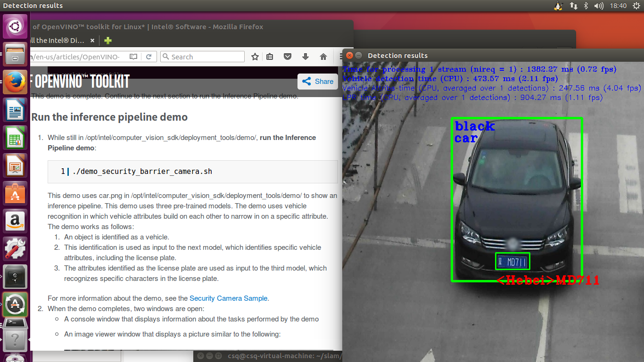644x362 pixels.
Task: Launch Firefox from the Ubuntu launcher
Action: [x=16, y=82]
